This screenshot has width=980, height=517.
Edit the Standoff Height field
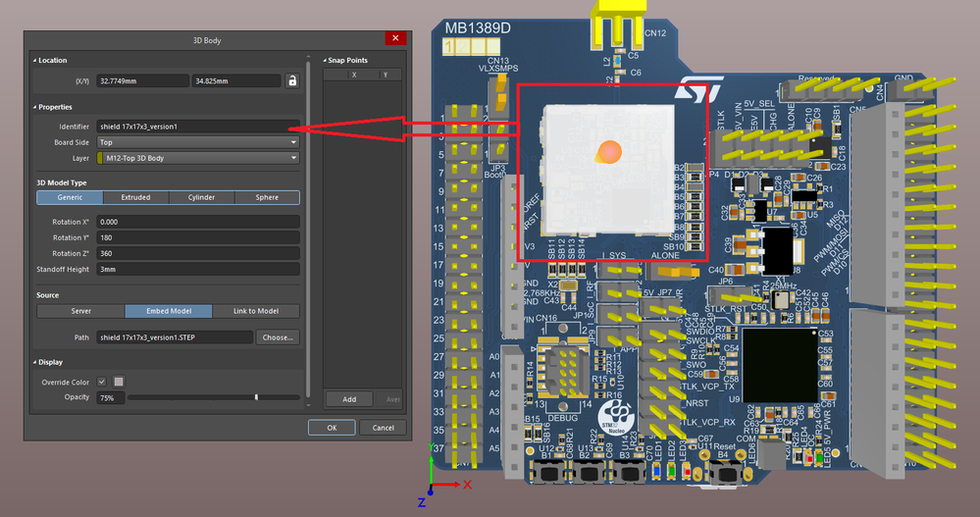tap(198, 270)
